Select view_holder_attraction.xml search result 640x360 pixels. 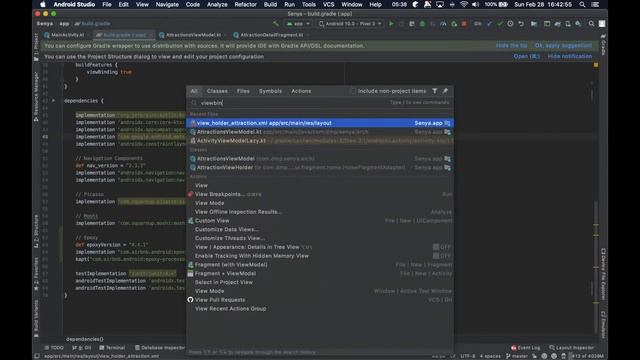point(320,123)
